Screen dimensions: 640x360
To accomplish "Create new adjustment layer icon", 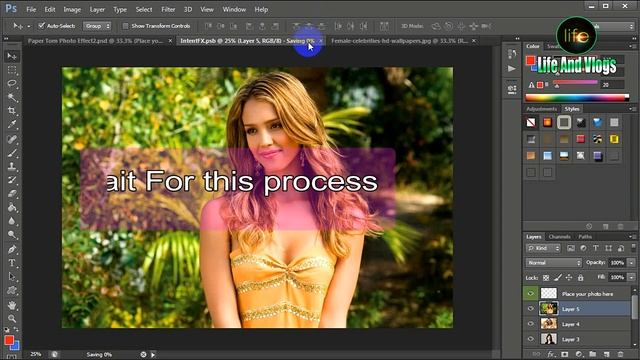I will (x=578, y=354).
